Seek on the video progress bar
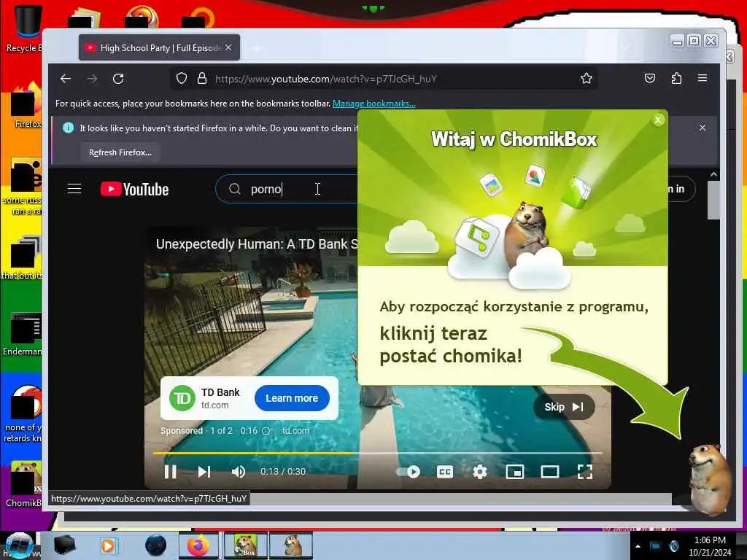 tap(378, 454)
